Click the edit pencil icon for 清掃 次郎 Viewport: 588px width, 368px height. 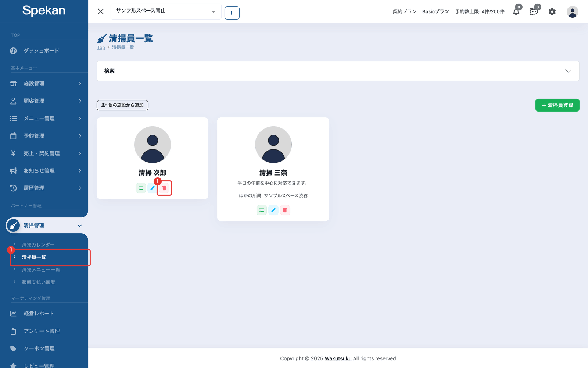(x=153, y=188)
